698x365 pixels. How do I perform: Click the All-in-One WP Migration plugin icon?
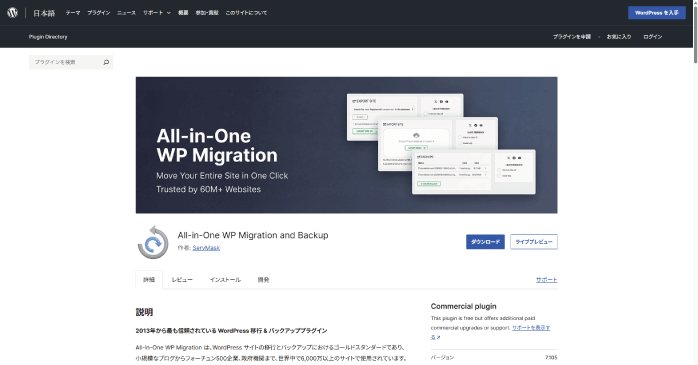coord(153,242)
